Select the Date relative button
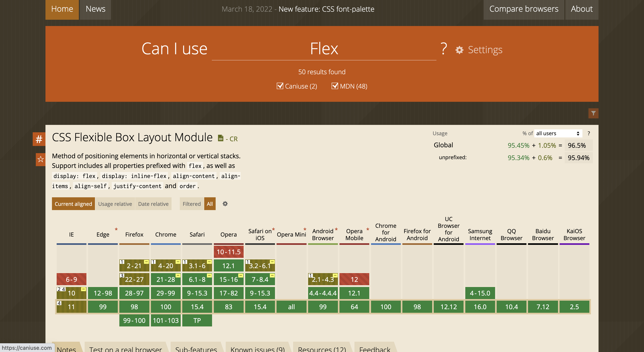Screen dimensions: 644x352 [153, 204]
